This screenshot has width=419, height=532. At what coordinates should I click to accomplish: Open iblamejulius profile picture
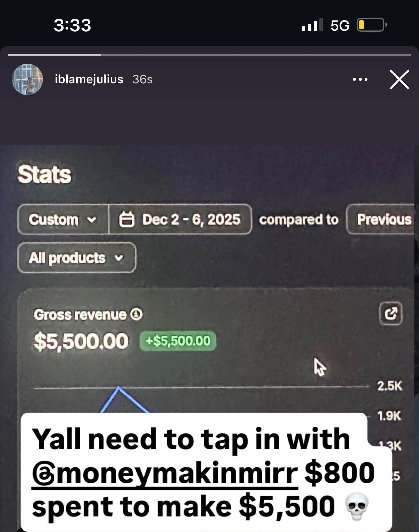pyautogui.click(x=27, y=79)
